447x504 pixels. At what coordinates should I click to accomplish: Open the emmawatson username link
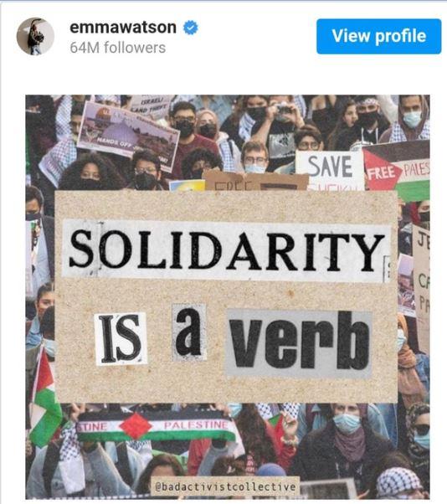point(123,28)
